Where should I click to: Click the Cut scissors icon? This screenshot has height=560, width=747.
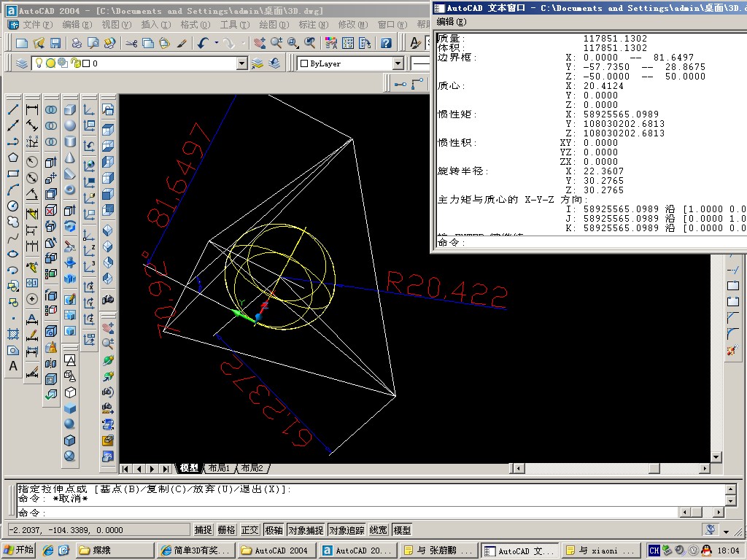[x=131, y=43]
